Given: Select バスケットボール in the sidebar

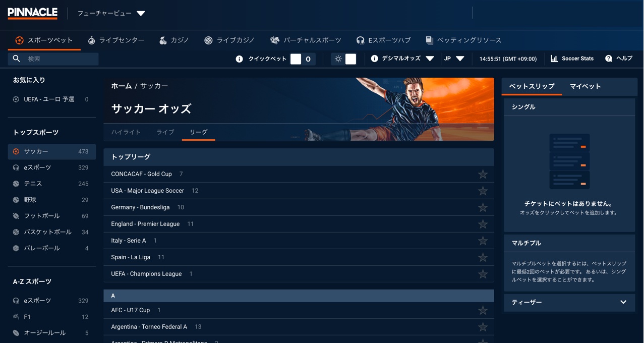Looking at the screenshot, I should [51, 232].
